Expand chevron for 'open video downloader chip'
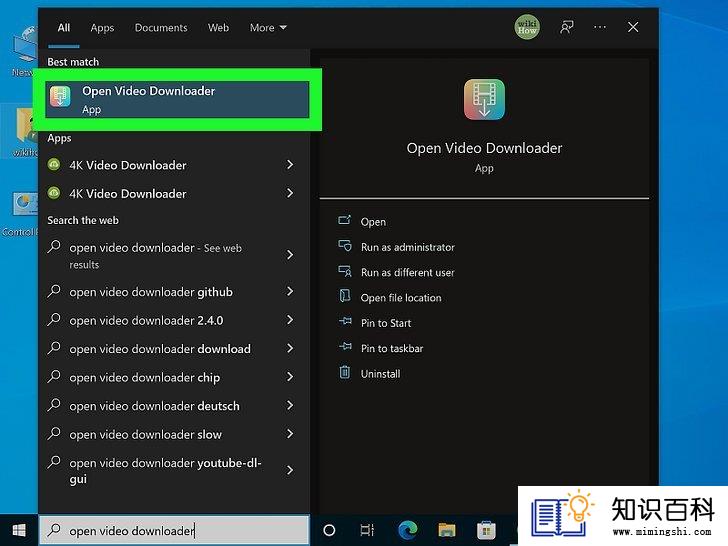This screenshot has width=728, height=546. pyautogui.click(x=290, y=377)
